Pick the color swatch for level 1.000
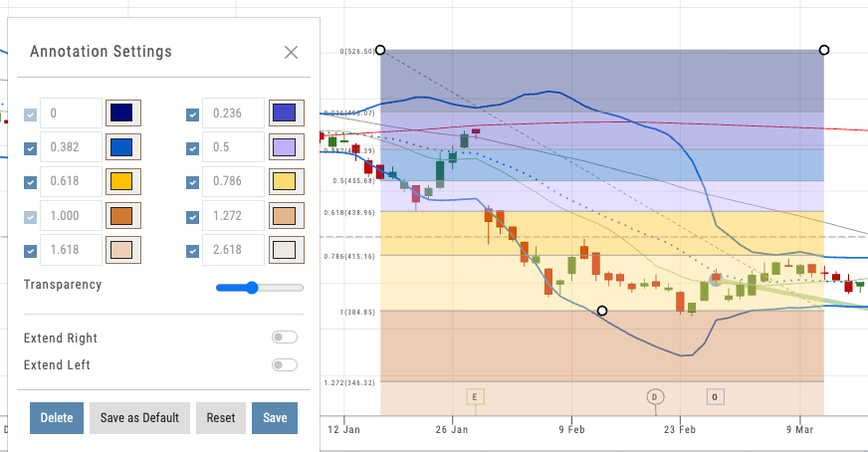The height and width of the screenshot is (452, 868). click(124, 216)
